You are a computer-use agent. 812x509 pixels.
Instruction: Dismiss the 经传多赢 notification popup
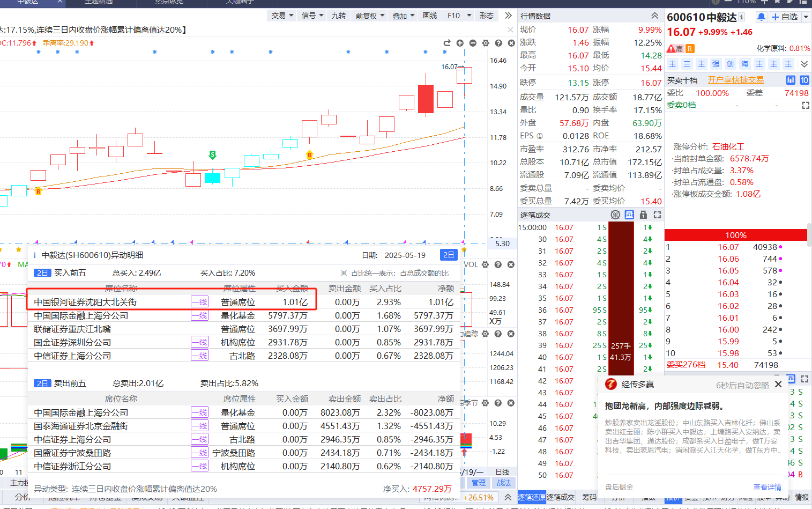pos(778,384)
